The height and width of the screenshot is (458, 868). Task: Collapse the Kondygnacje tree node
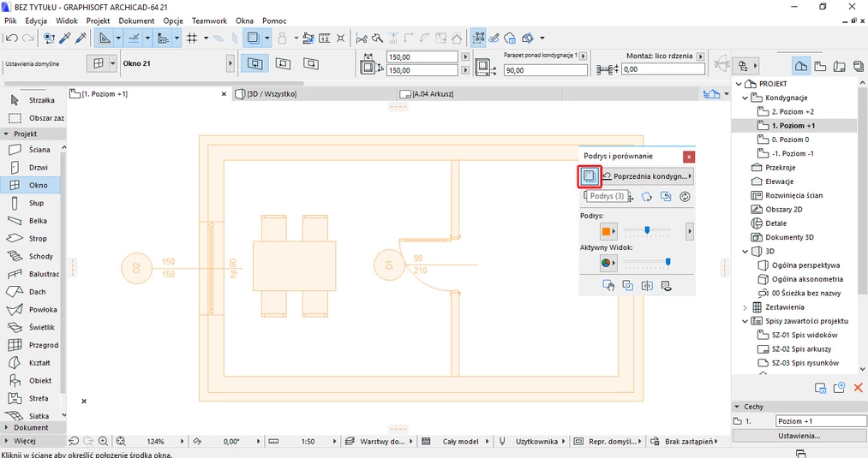(745, 98)
